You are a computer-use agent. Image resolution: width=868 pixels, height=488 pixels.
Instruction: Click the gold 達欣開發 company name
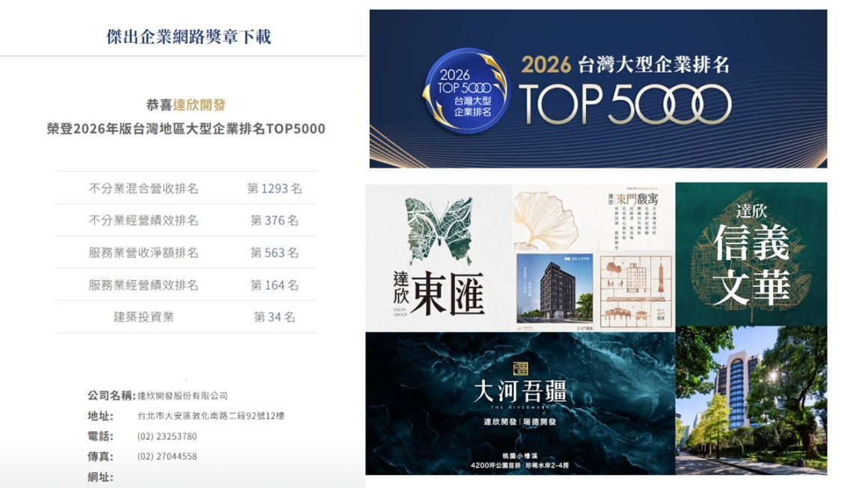pyautogui.click(x=199, y=105)
